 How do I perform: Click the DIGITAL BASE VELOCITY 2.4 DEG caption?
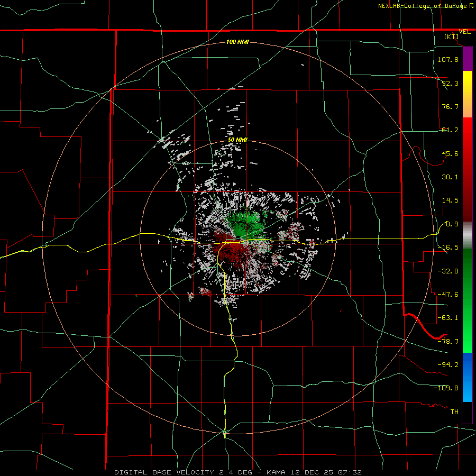(186, 472)
